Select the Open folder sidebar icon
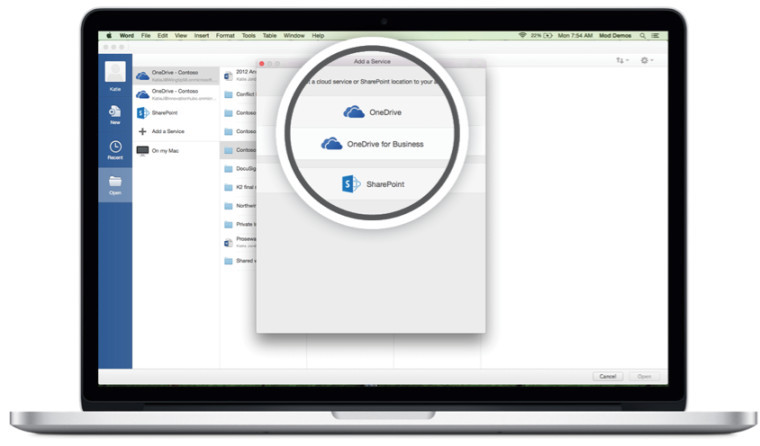Viewport: 760px width, 446px height. tap(115, 185)
